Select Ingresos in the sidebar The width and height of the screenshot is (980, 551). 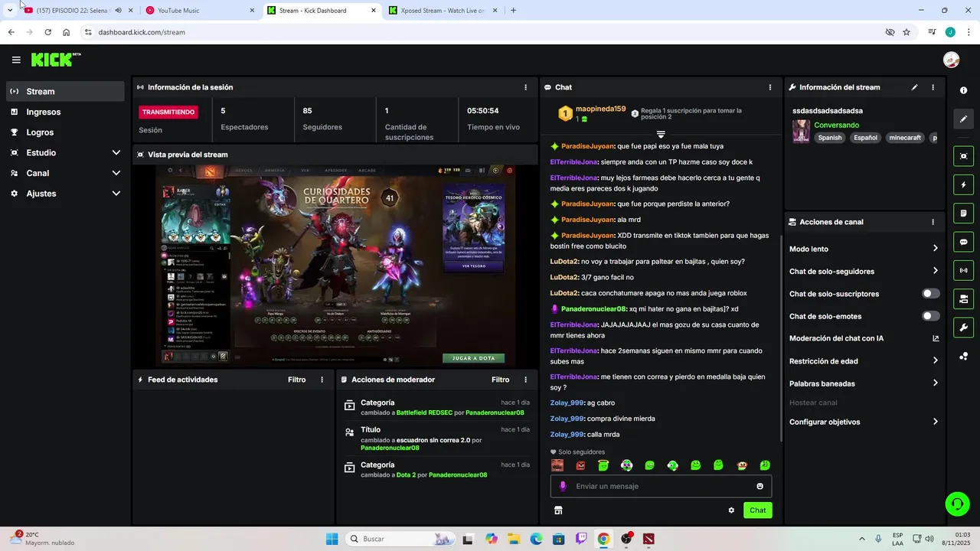click(x=65, y=112)
